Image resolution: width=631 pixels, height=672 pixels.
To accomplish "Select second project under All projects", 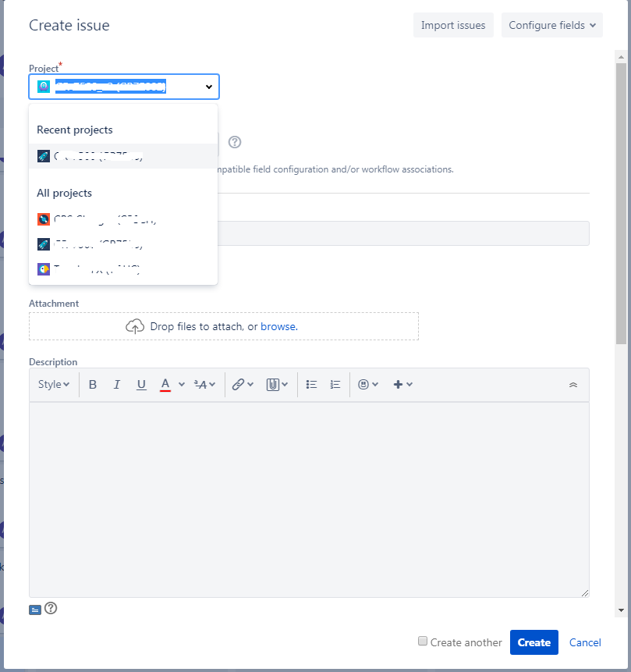I will [x=123, y=244].
